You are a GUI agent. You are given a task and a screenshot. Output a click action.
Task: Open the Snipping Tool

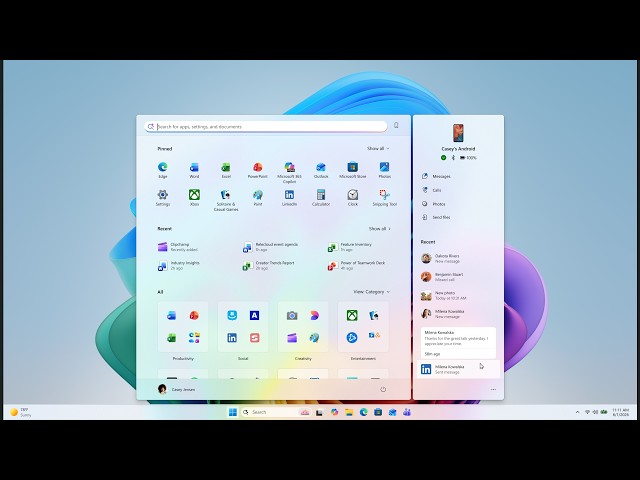pyautogui.click(x=384, y=198)
